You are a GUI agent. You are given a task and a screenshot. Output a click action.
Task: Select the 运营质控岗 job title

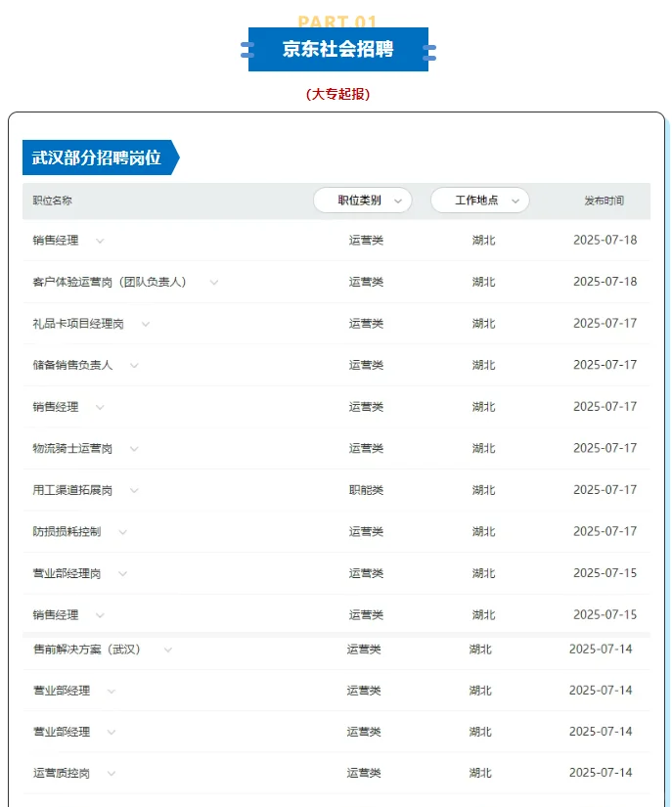[x=62, y=773]
